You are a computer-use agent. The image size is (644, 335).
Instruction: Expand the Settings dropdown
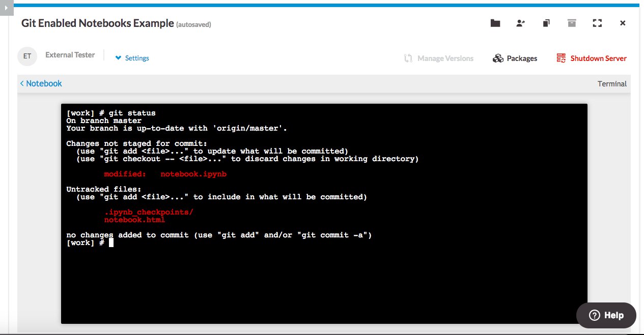click(x=132, y=58)
